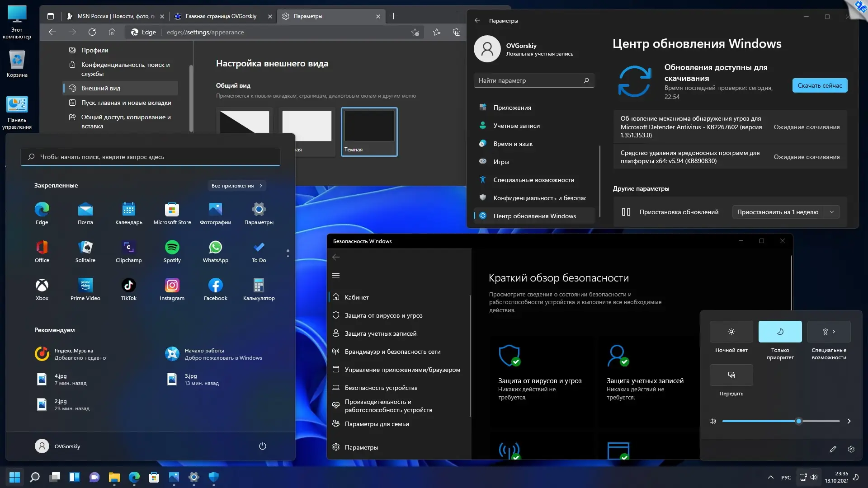Toggle the Cast quick setting tile
The image size is (868, 488).
731,375
